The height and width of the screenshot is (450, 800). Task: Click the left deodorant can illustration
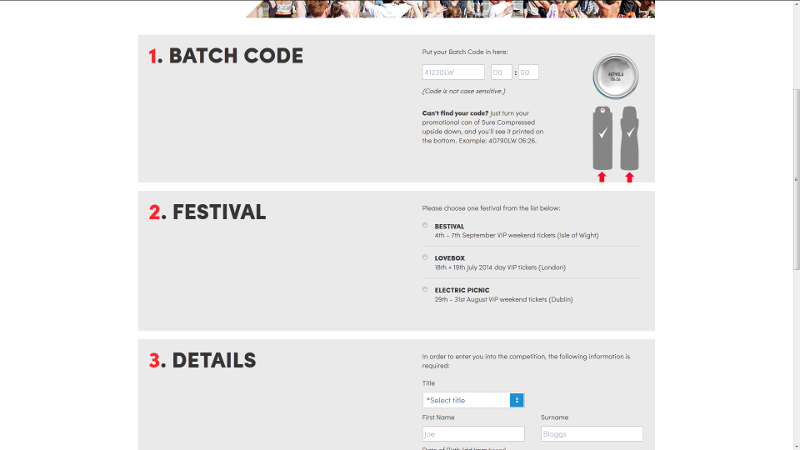pos(602,138)
